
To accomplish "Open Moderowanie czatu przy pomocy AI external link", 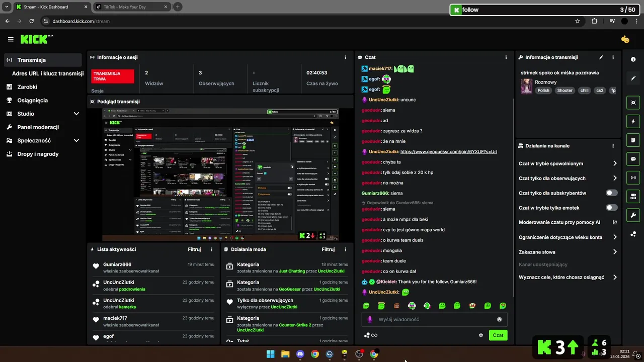I will [x=615, y=222].
